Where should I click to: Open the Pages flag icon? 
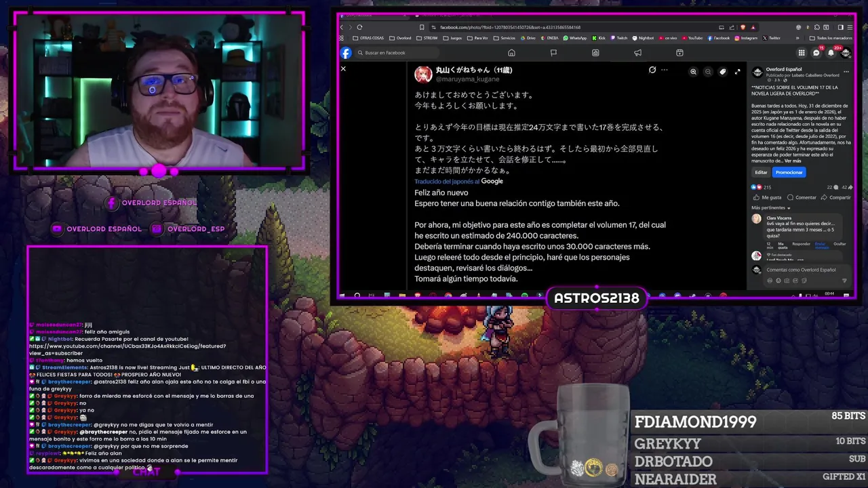coord(553,53)
